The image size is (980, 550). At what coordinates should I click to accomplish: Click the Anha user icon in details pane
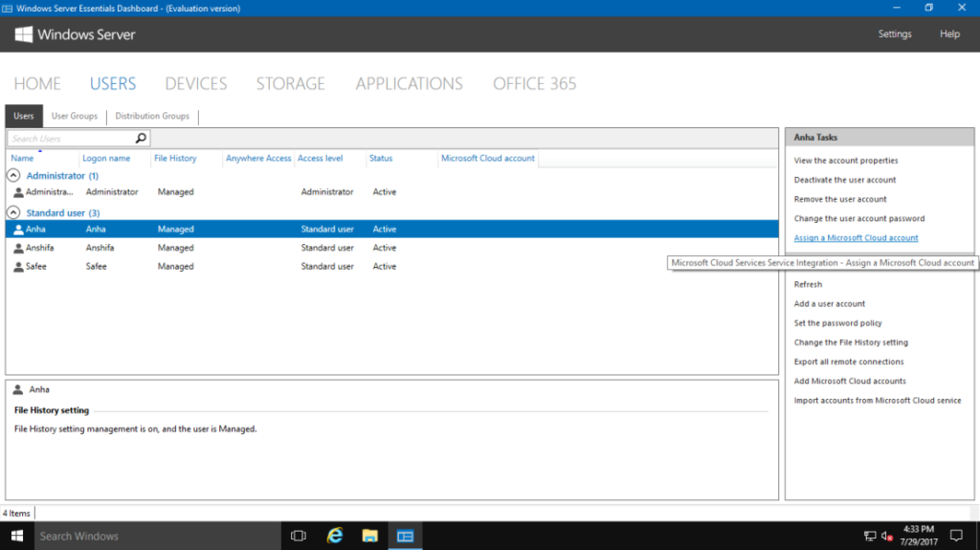[18, 390]
